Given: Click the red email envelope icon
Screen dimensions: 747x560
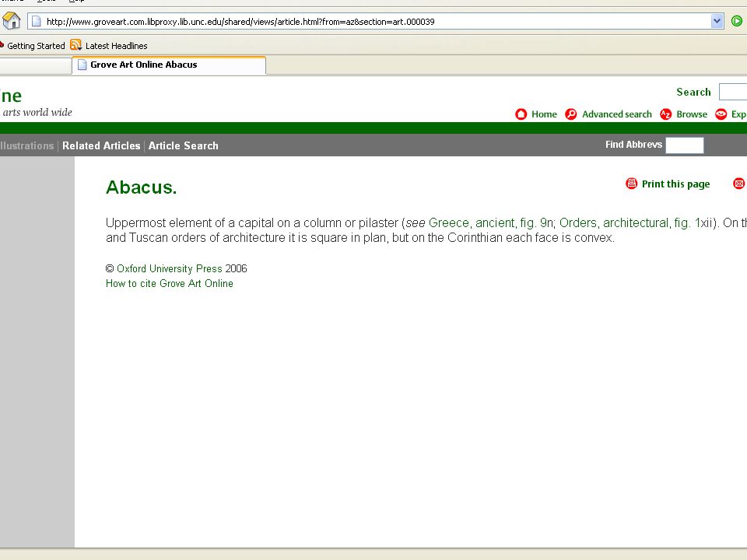Looking at the screenshot, I should pos(738,184).
